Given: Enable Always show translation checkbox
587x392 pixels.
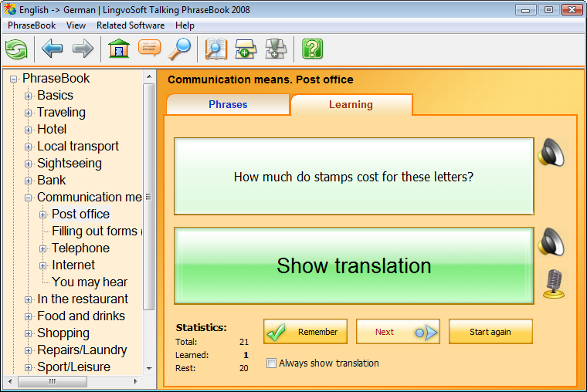Looking at the screenshot, I should pos(271,363).
